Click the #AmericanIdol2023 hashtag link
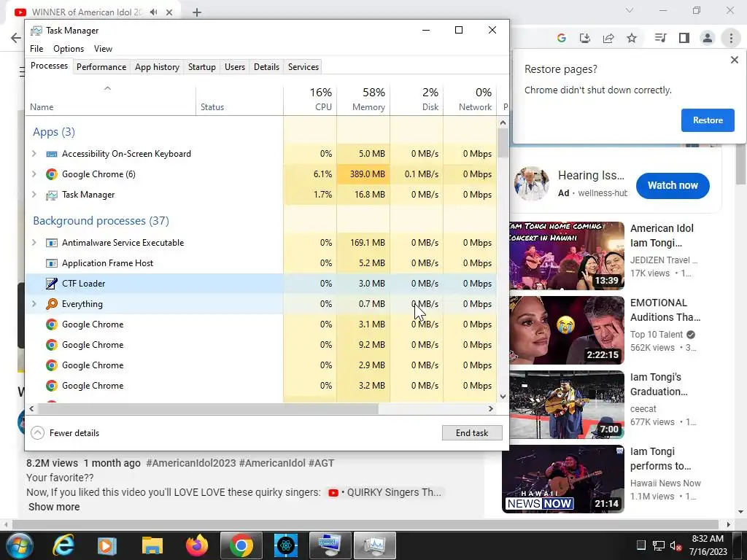The height and width of the screenshot is (560, 747). [x=190, y=463]
